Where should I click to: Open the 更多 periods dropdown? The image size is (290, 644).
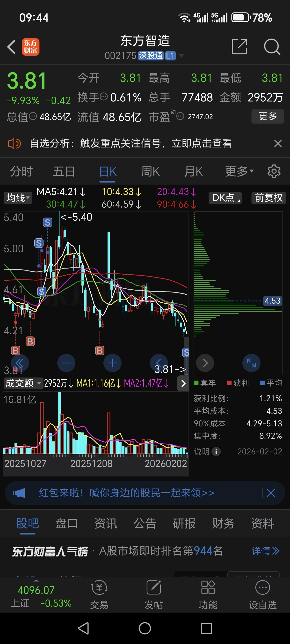coord(239,171)
